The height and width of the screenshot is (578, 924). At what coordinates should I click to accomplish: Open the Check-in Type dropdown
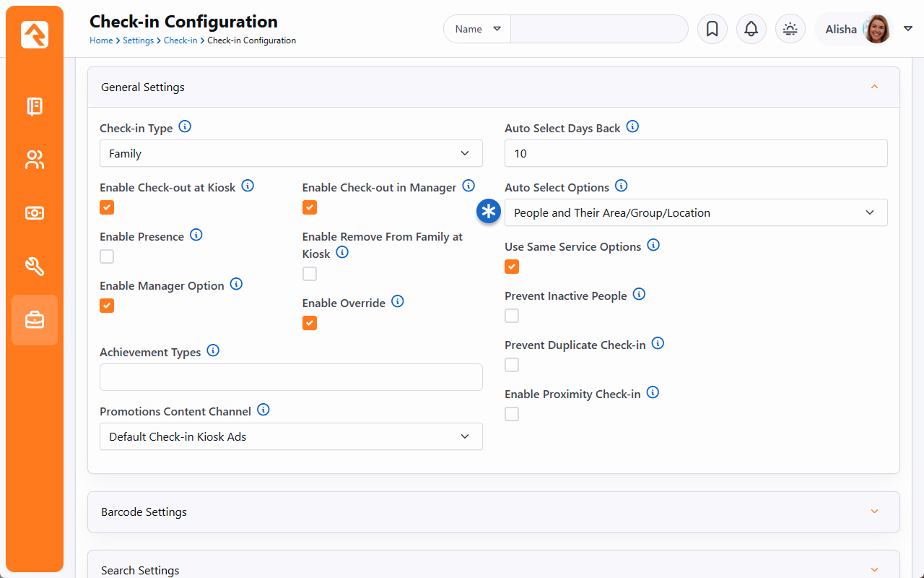pyautogui.click(x=291, y=153)
